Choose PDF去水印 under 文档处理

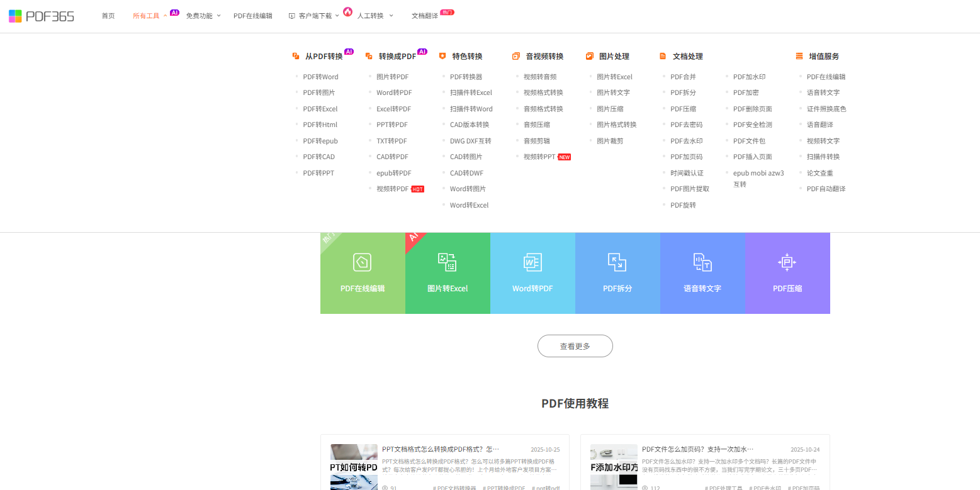686,141
